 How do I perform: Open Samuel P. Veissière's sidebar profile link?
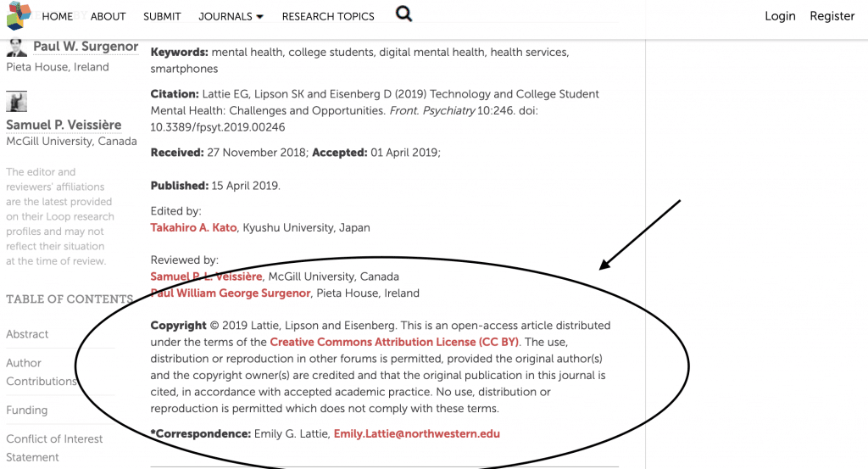point(64,125)
